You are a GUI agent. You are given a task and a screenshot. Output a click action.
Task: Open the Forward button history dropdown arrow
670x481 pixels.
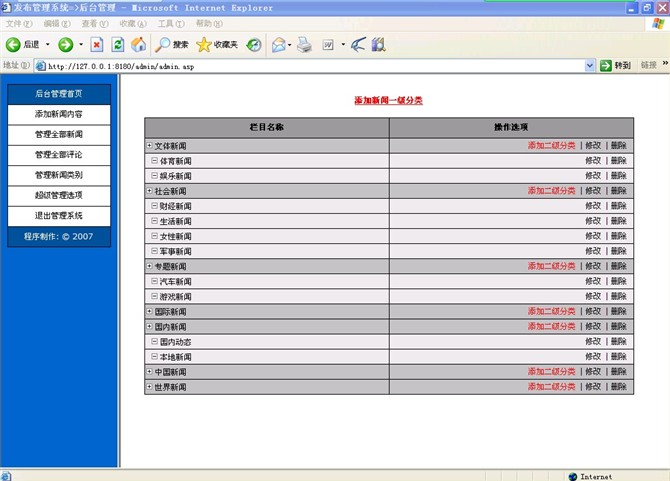click(81, 44)
